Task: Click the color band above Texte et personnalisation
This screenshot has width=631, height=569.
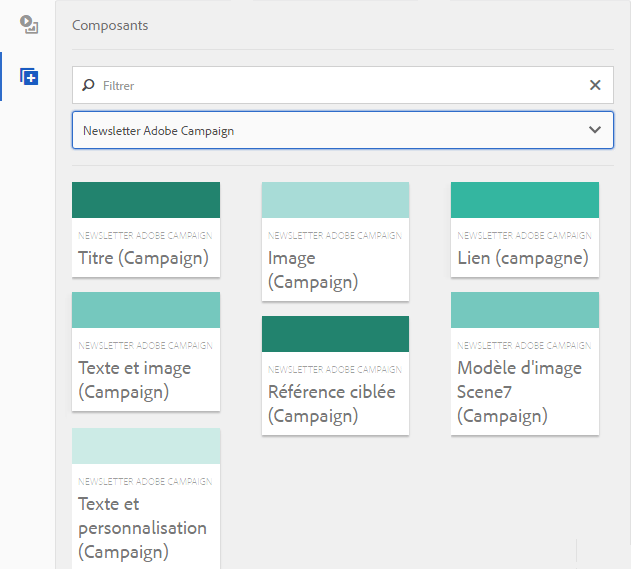Action: [x=146, y=445]
